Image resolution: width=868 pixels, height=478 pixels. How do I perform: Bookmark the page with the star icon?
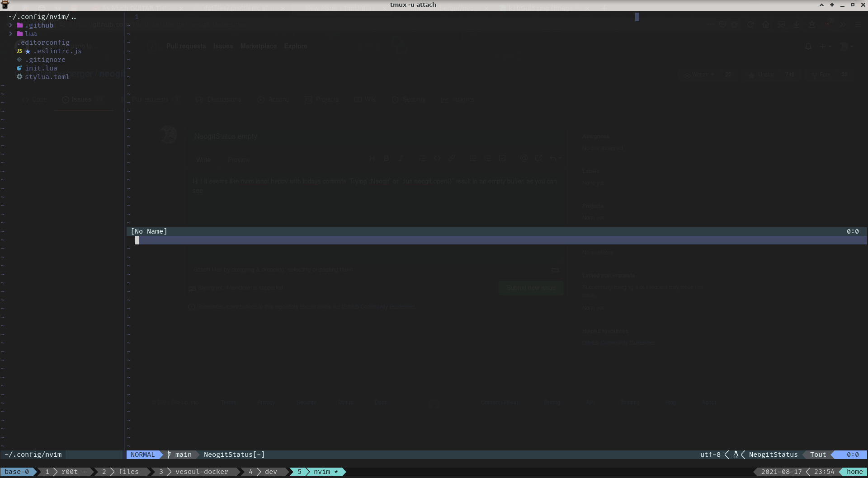tap(735, 24)
